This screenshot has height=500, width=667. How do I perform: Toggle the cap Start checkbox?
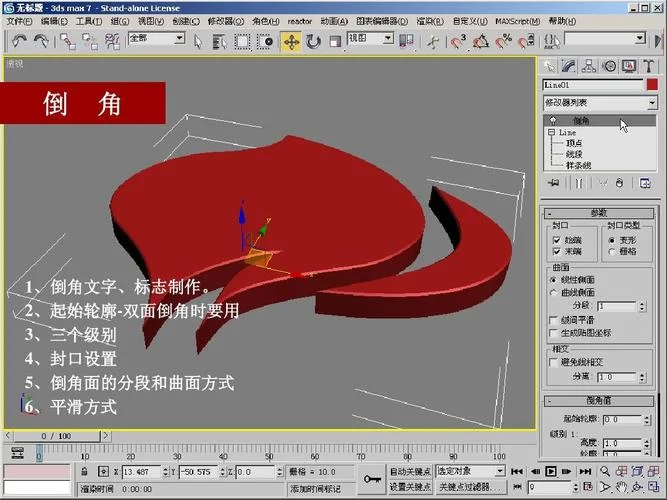pyautogui.click(x=556, y=240)
